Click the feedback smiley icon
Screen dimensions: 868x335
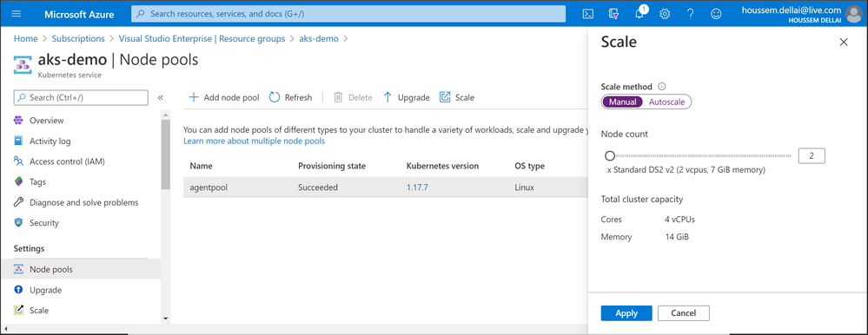pyautogui.click(x=716, y=14)
